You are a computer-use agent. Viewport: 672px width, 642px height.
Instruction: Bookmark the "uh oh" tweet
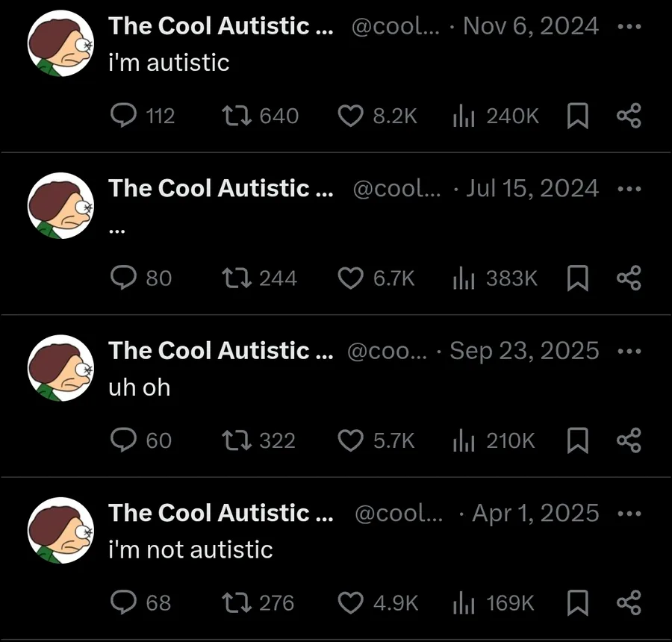(577, 440)
